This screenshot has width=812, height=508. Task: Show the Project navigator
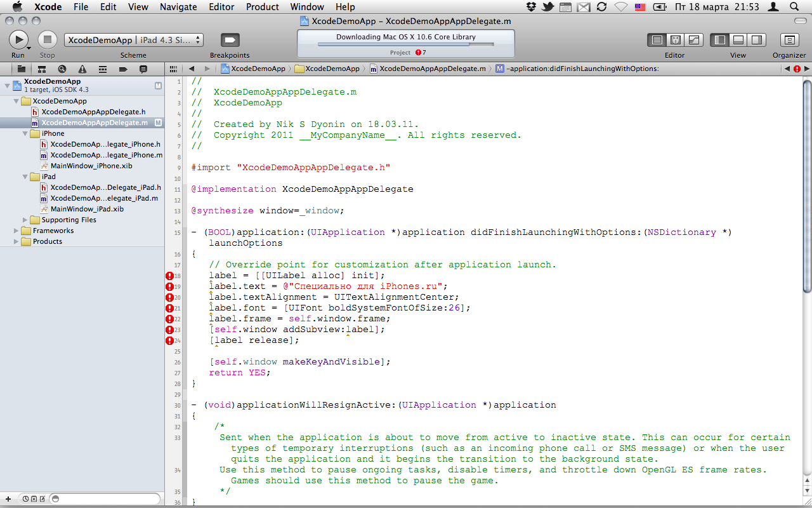click(21, 69)
